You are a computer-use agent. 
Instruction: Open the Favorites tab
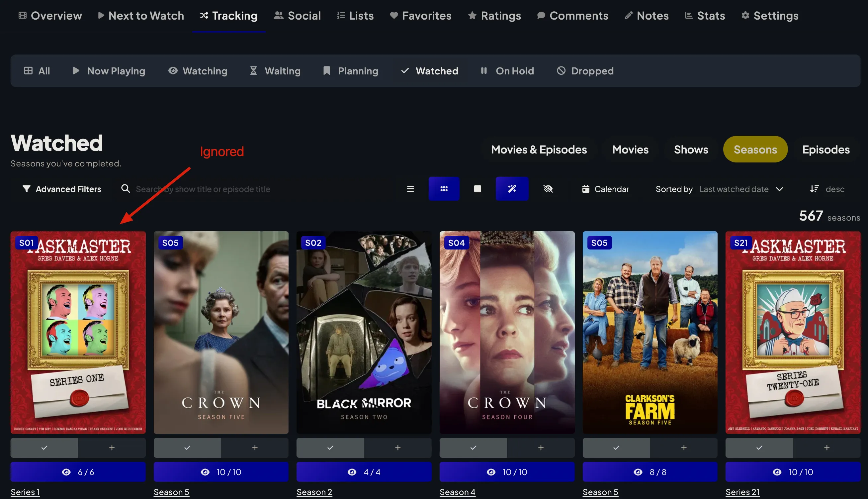(421, 16)
